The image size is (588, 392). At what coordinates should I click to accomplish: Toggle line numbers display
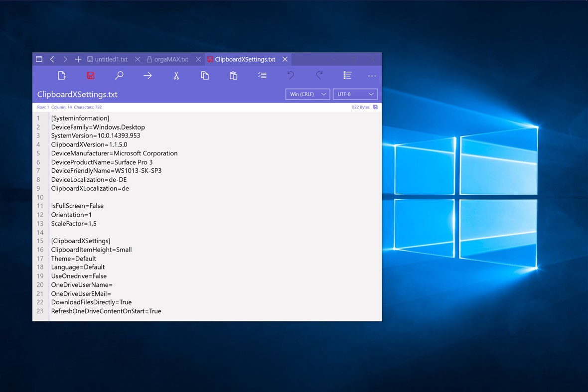tap(347, 75)
